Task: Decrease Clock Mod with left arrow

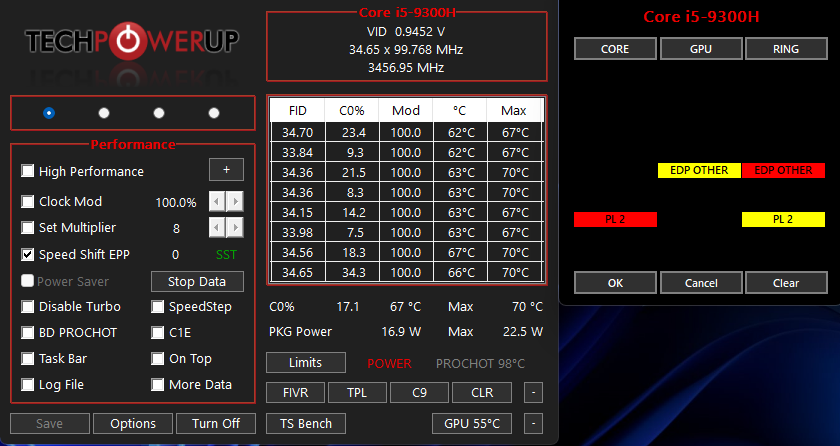Action: pyautogui.click(x=216, y=202)
